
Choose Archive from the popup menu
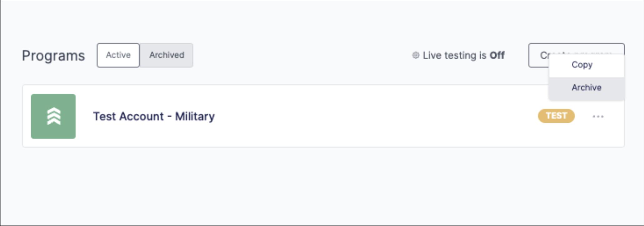click(587, 88)
